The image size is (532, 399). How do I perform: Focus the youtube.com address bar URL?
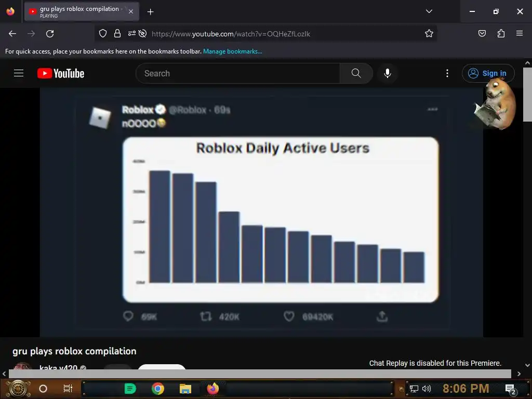coord(231,34)
